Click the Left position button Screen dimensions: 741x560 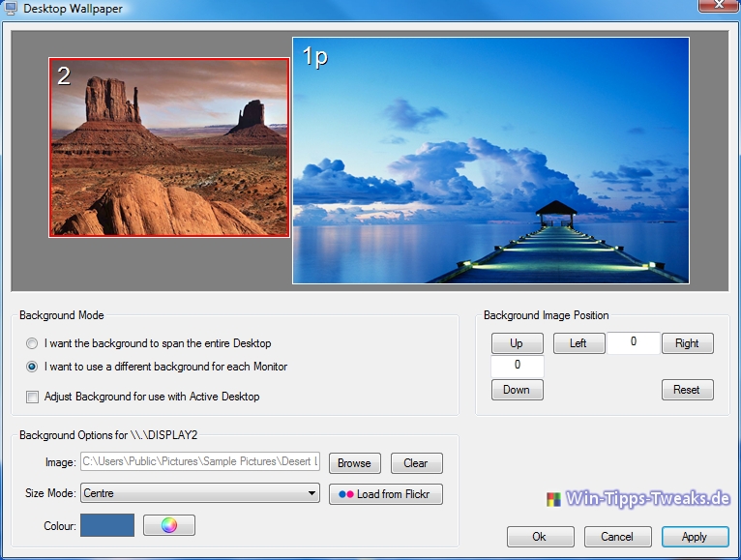coord(578,343)
